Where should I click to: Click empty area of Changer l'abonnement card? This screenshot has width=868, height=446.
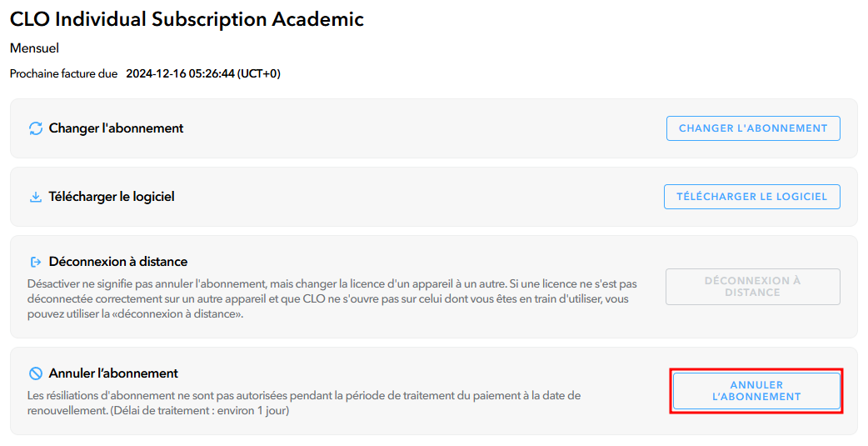(x=421, y=128)
